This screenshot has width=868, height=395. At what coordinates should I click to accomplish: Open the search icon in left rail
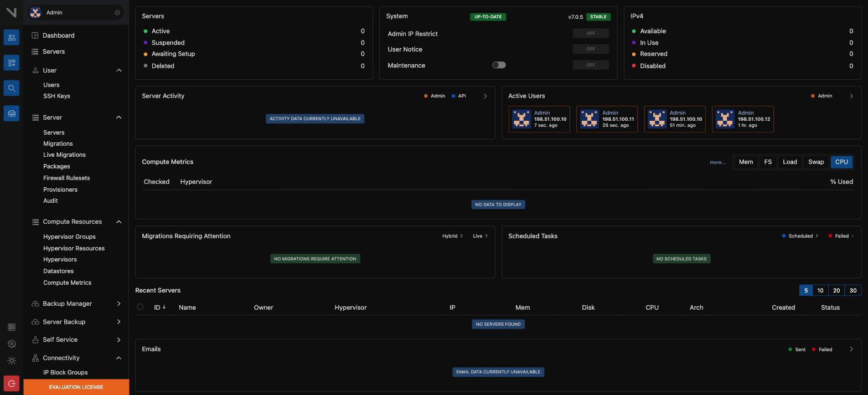tap(12, 88)
